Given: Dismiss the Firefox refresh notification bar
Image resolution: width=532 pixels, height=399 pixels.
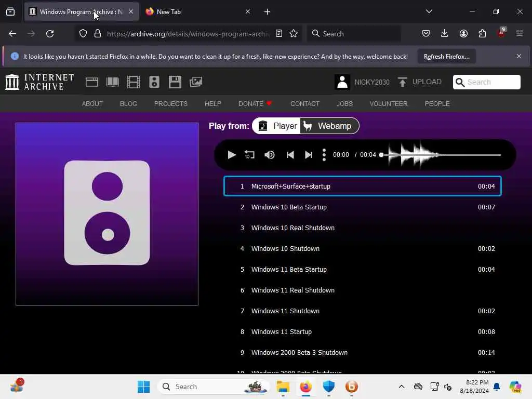Looking at the screenshot, I should (519, 56).
